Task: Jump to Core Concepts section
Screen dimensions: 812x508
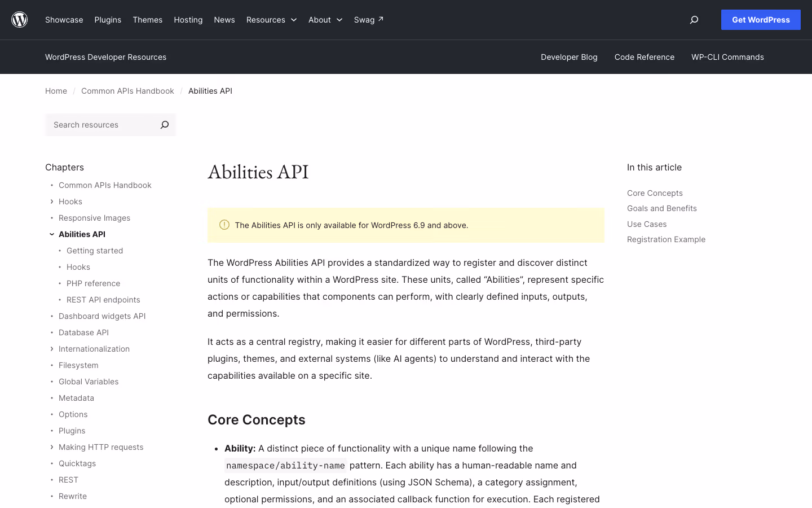Action: pos(655,193)
